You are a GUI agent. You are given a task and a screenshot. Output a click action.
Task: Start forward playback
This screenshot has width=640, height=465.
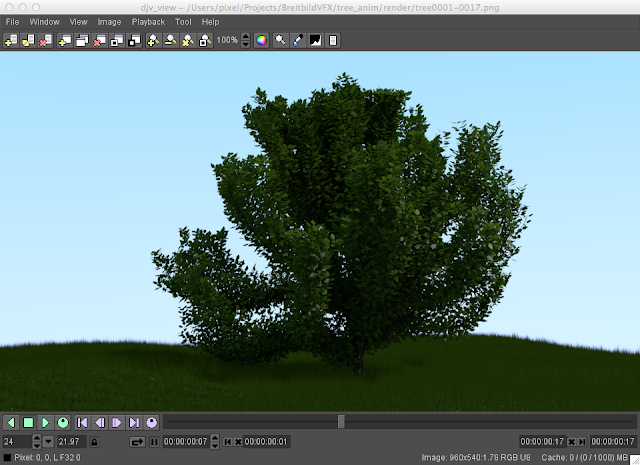click(x=45, y=423)
